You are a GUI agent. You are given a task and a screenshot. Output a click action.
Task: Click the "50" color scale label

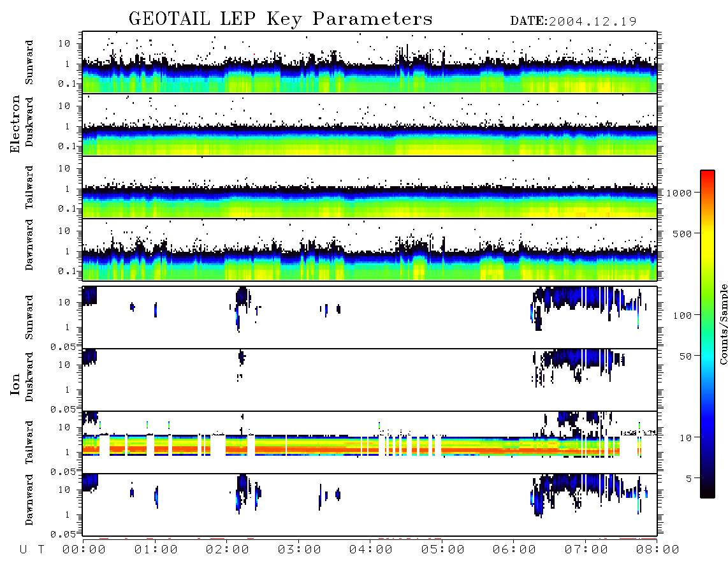685,356
